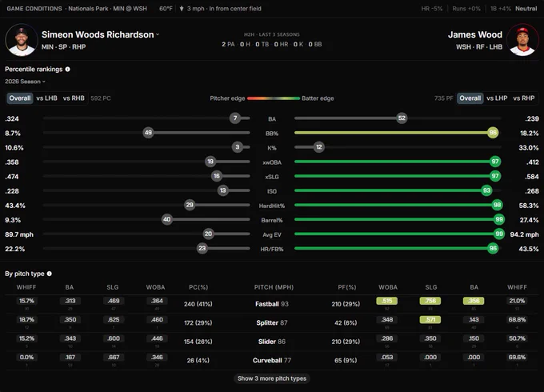This screenshot has width=544, height=392.
Task: Open Simeon Woods Richardson's player photo
Action: tap(22, 40)
